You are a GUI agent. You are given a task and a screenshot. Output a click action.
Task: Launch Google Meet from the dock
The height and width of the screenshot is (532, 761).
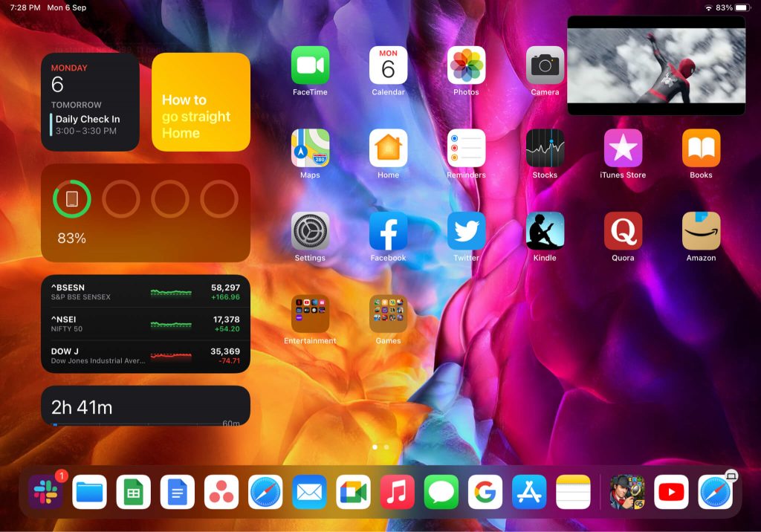pyautogui.click(x=353, y=492)
